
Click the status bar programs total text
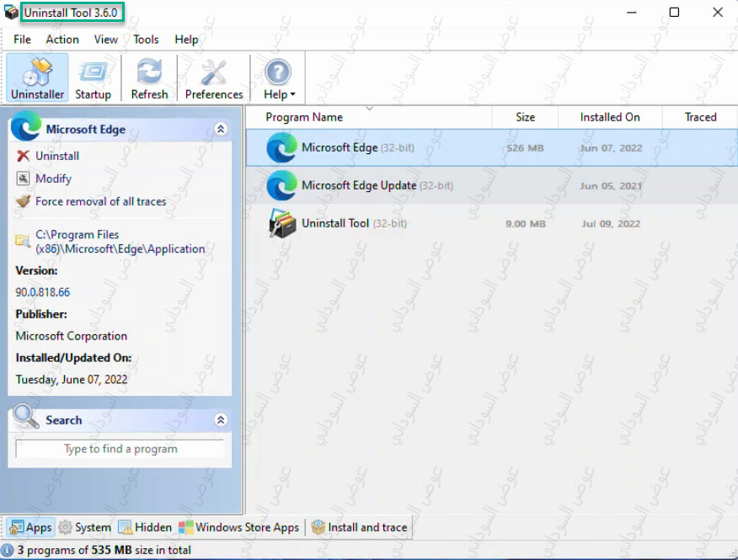point(104,550)
